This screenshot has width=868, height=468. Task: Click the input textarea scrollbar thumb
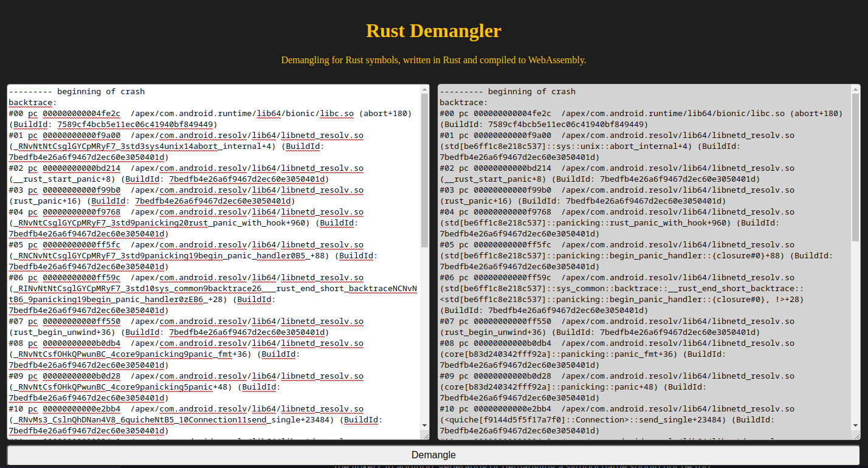click(x=425, y=171)
